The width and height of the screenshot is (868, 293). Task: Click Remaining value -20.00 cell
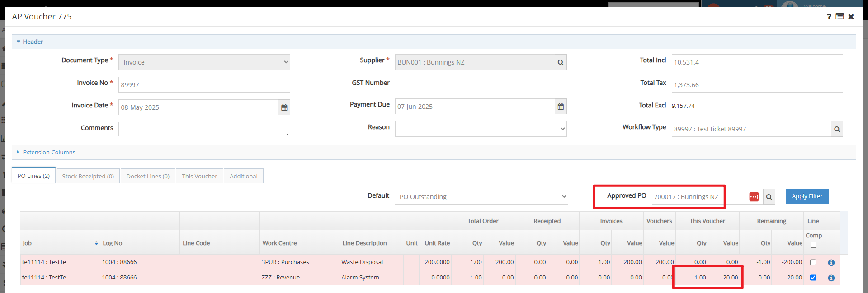pos(788,278)
